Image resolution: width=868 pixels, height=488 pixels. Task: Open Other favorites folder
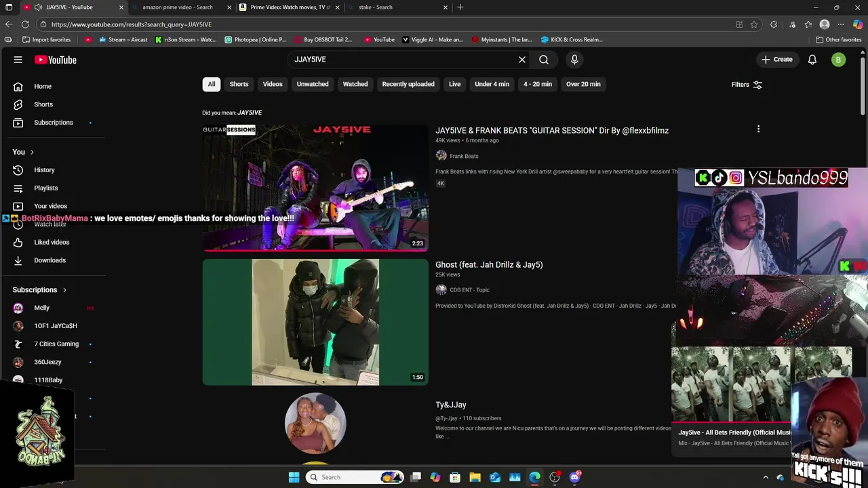pos(839,40)
